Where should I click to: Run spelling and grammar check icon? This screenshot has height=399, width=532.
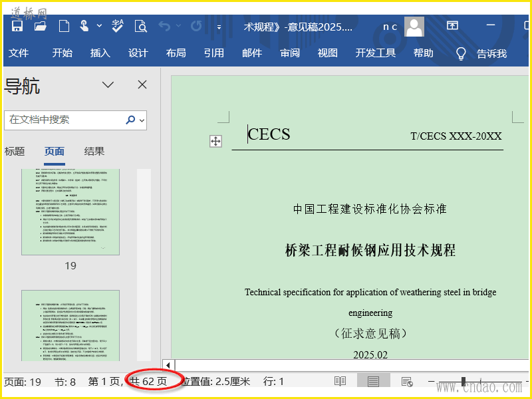[x=118, y=26]
